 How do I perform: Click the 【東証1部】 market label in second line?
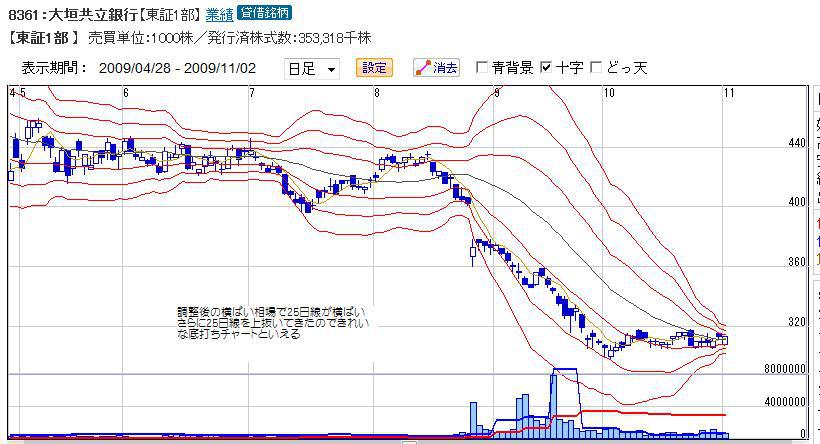(x=43, y=38)
